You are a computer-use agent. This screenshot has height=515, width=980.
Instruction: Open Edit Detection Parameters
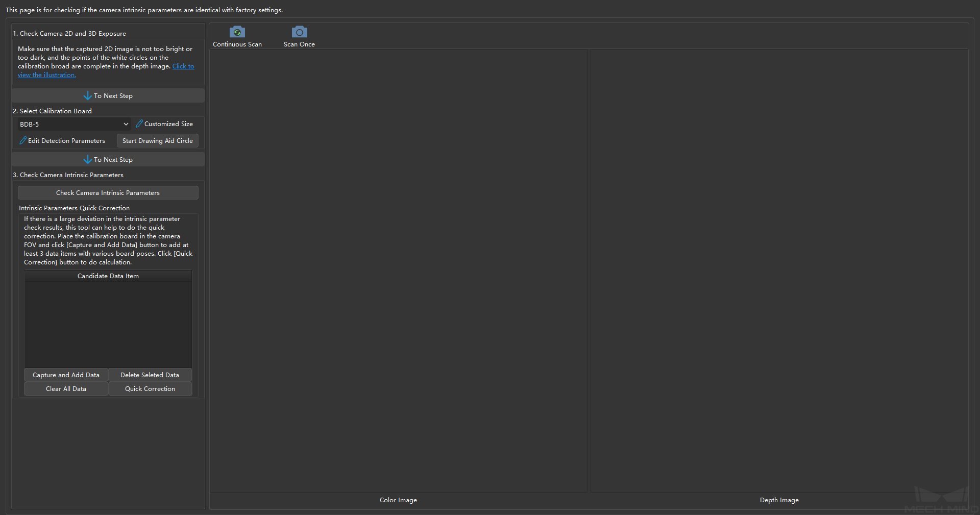[62, 140]
